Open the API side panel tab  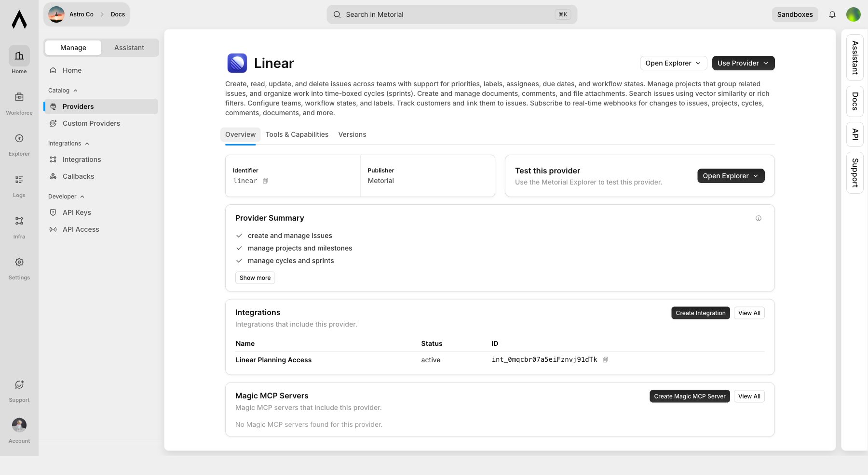tap(855, 134)
